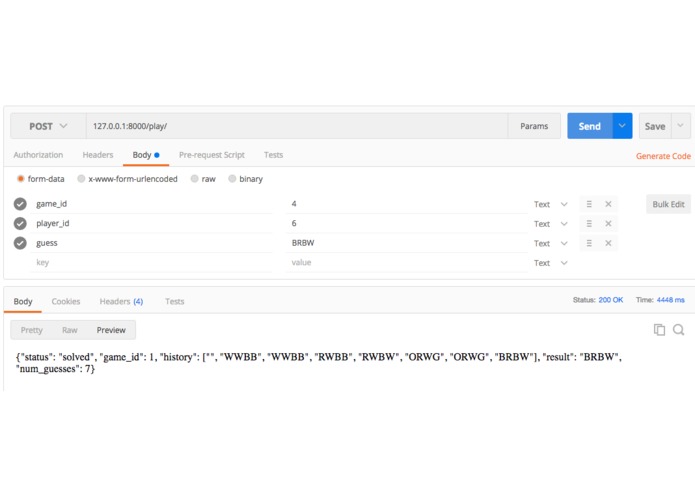Click the request URL field 127.0.0.1:8000/play/
This screenshot has width=695, height=494.
click(297, 126)
